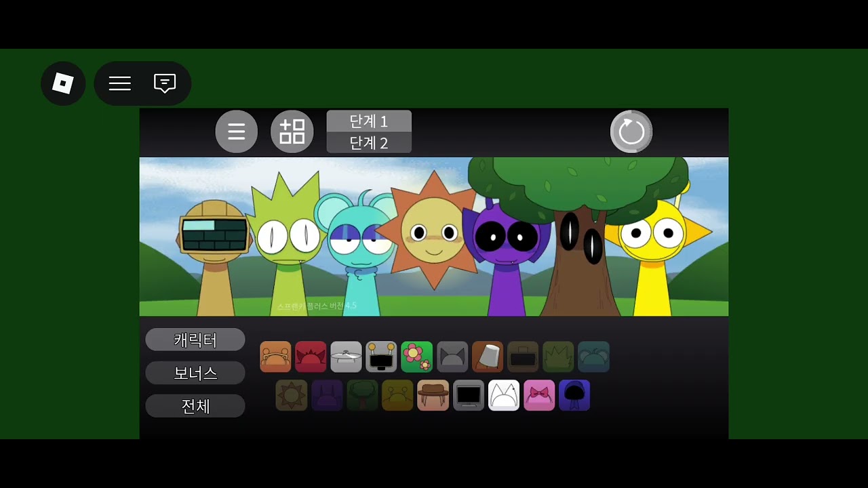Pick the dimmed yellow character icon
Viewport: 868px width, 488px height.
pos(397,395)
